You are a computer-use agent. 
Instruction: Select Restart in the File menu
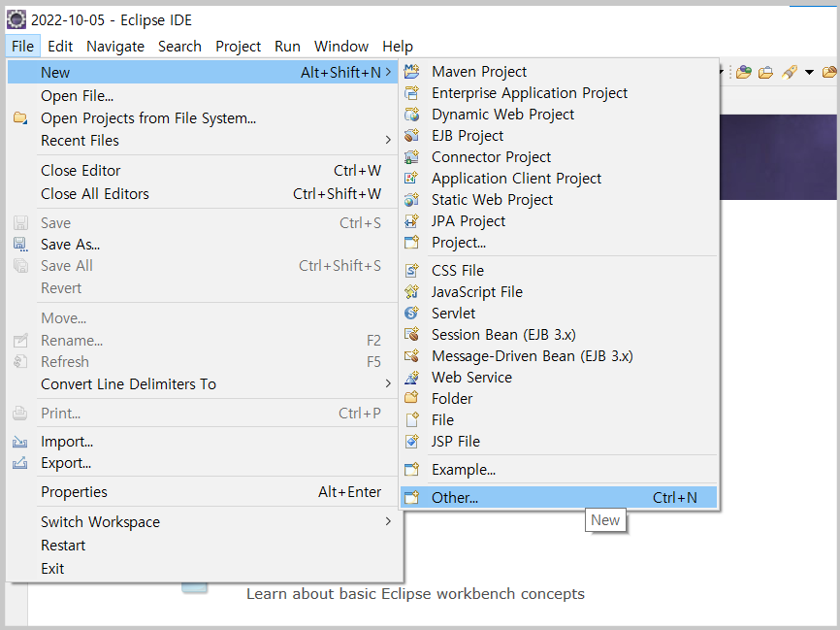pos(203,546)
